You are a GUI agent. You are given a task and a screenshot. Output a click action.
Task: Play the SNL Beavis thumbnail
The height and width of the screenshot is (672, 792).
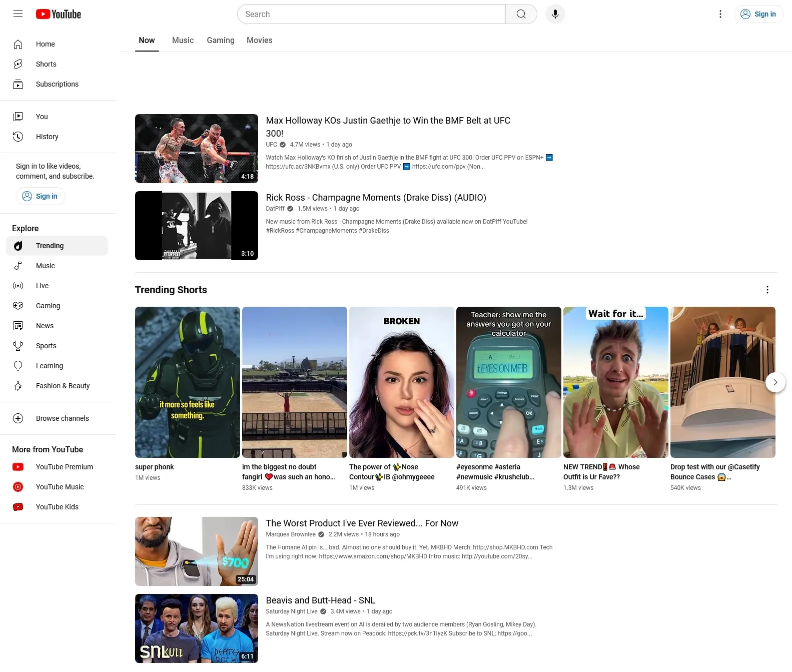coord(197,628)
